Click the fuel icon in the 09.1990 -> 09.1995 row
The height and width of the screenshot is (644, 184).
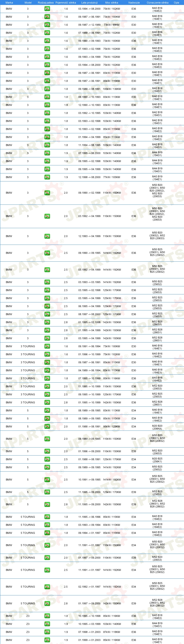tap(47, 253)
